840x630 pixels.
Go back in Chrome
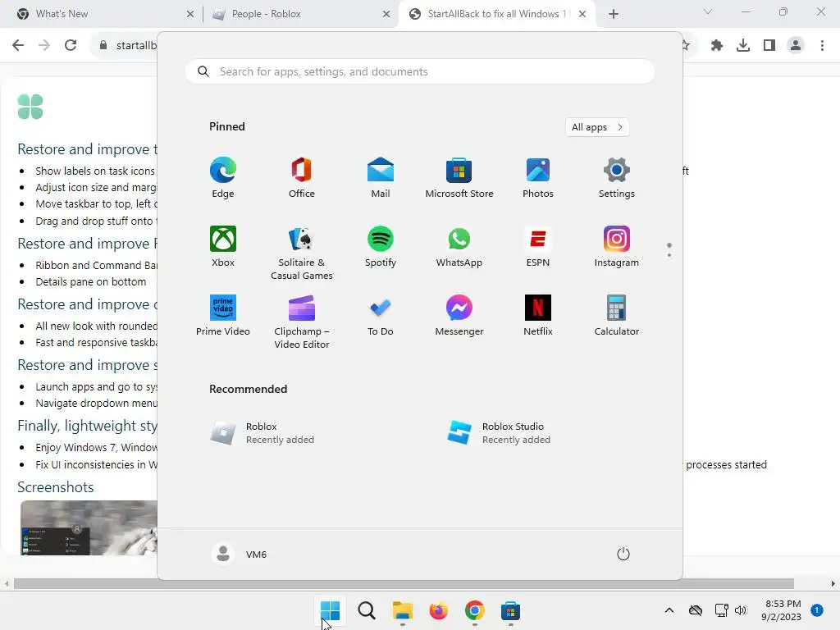click(x=18, y=45)
